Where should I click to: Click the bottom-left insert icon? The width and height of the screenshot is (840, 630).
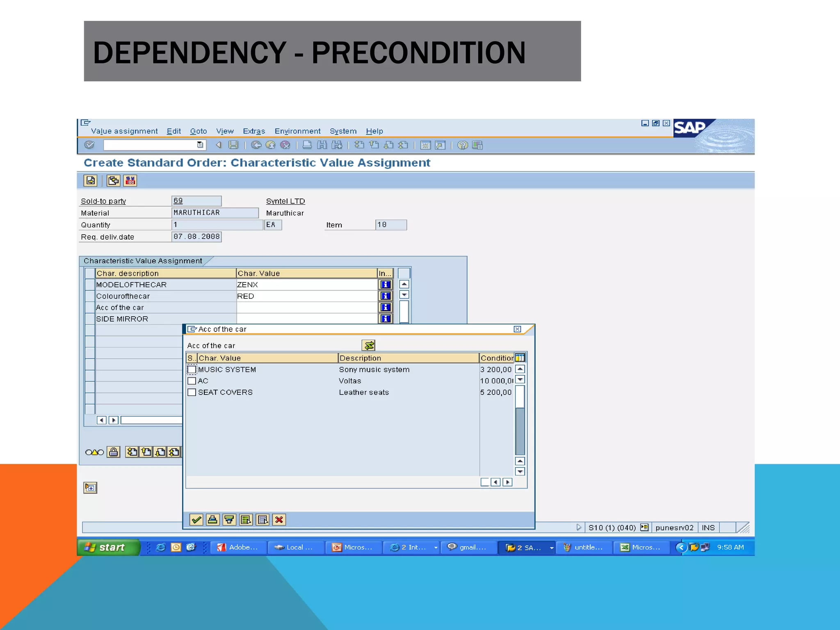click(x=90, y=488)
